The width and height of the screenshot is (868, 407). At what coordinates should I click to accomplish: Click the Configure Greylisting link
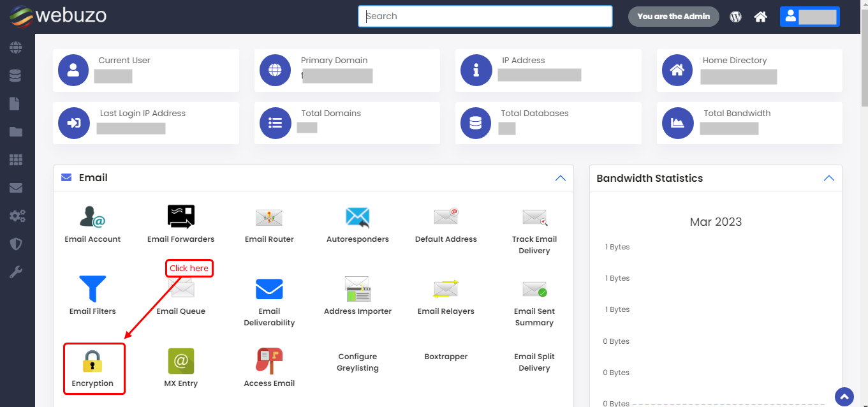[358, 362]
